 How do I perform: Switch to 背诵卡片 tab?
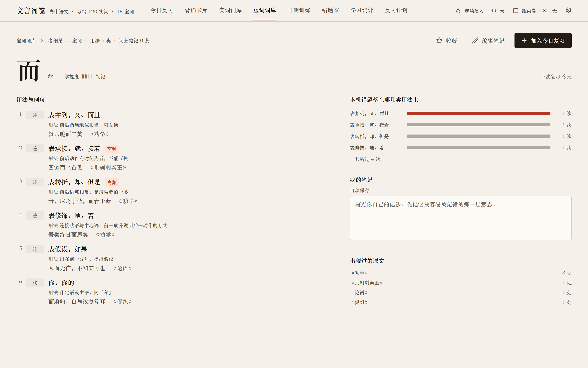tap(196, 10)
